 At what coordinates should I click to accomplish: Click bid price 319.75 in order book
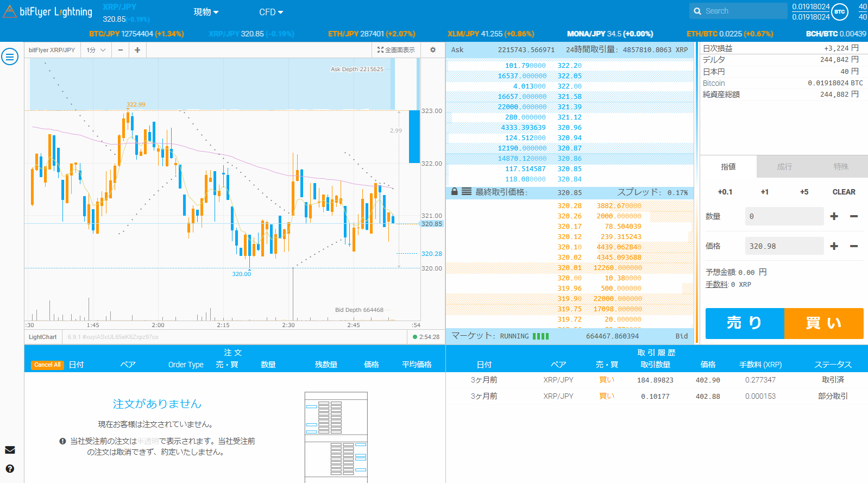[569, 309]
